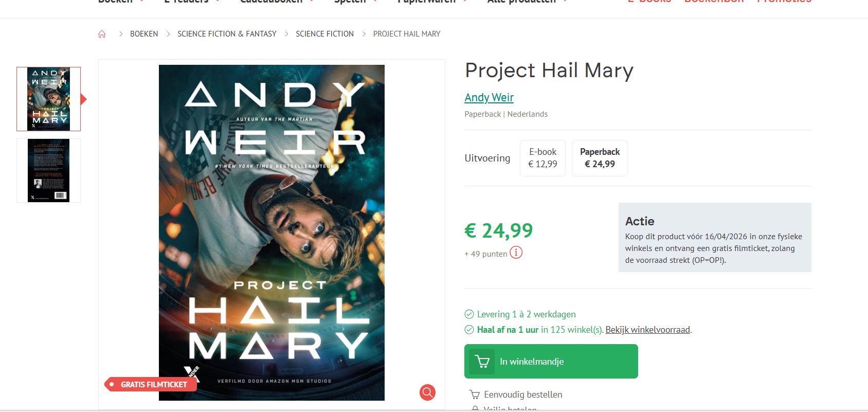Click the cart icon in the In winkelmandje button
This screenshot has height=412, width=868.
[482, 361]
